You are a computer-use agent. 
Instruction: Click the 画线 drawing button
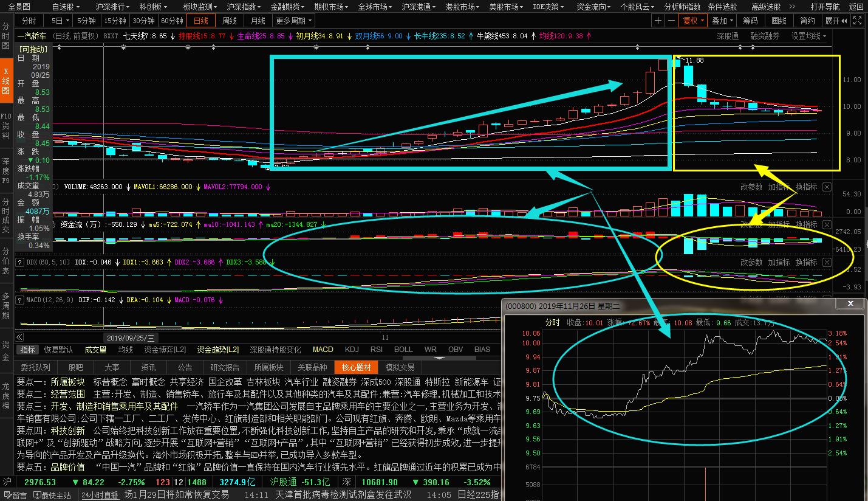(779, 21)
